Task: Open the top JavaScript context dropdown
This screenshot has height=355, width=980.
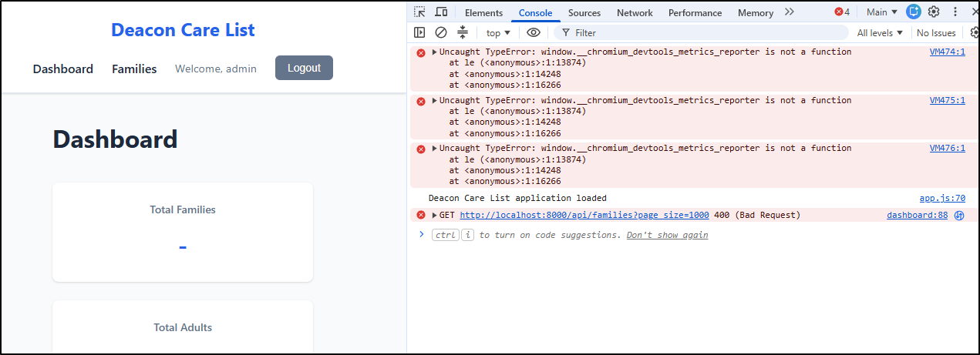Action: pyautogui.click(x=498, y=33)
